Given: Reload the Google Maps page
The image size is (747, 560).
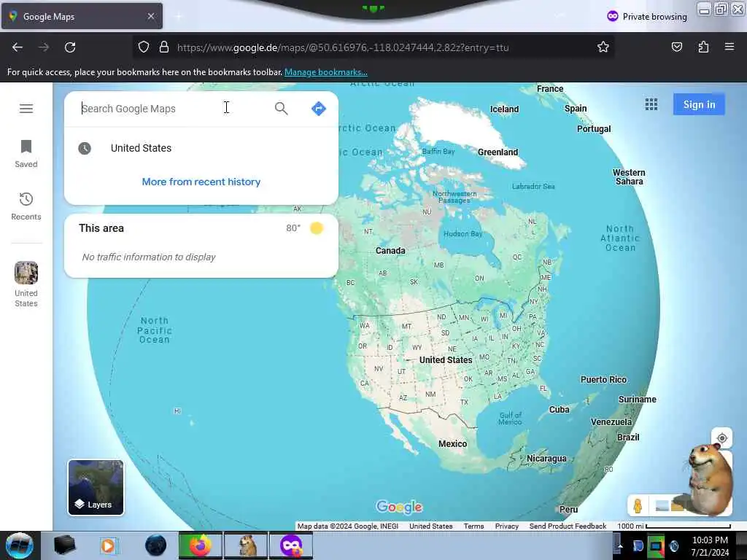Looking at the screenshot, I should click(x=70, y=47).
